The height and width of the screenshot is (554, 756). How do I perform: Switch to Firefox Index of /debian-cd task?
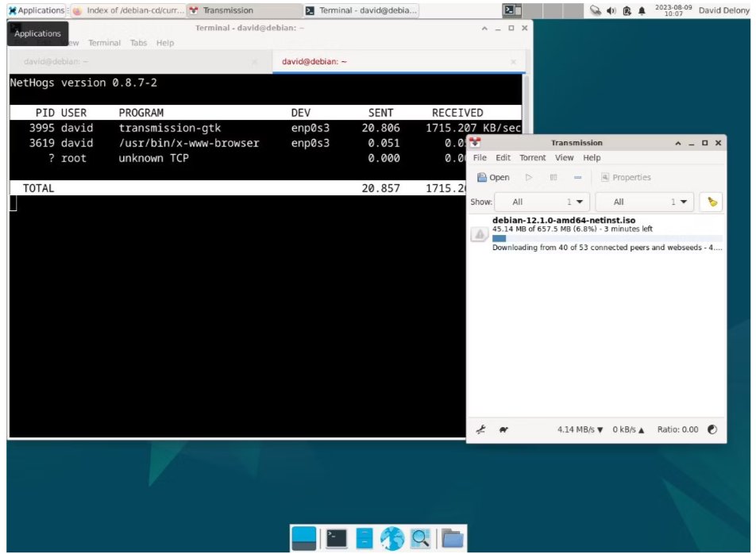[x=129, y=10]
